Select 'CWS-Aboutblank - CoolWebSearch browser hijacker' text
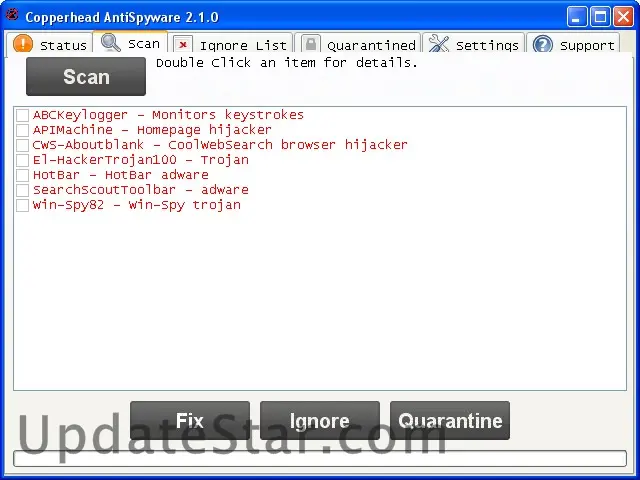The image size is (640, 480). [x=220, y=145]
